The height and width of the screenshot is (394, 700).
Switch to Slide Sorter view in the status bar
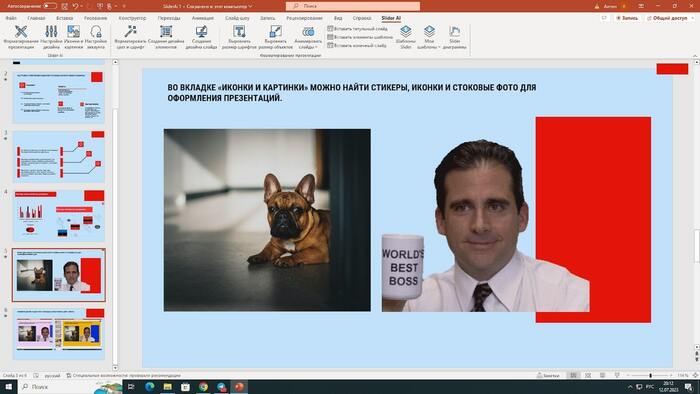588,376
